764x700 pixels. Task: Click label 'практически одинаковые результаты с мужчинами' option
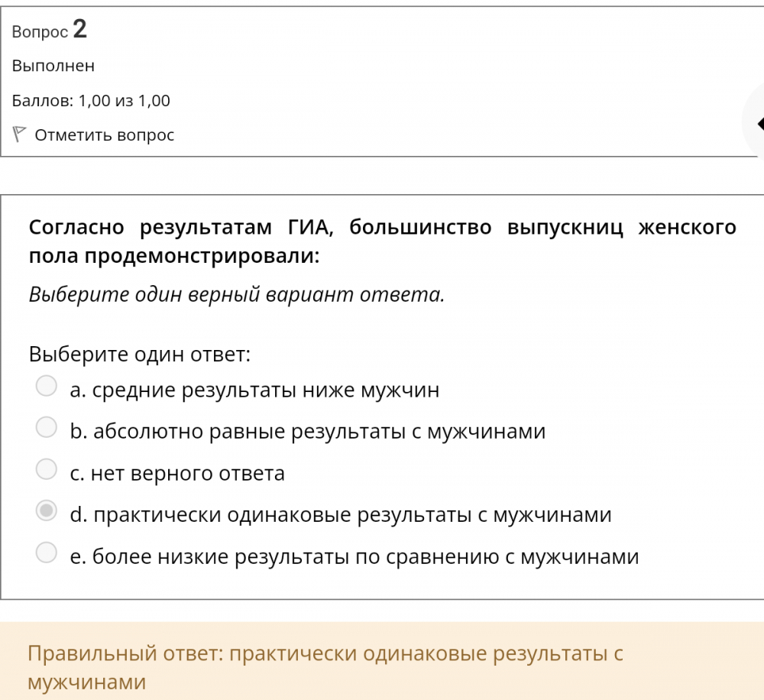pyautogui.click(x=351, y=515)
